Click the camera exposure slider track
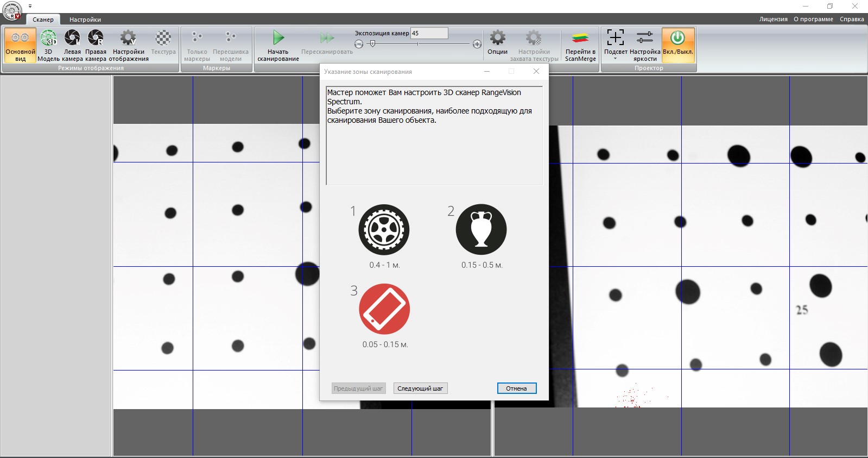The width and height of the screenshot is (868, 458). click(x=418, y=44)
